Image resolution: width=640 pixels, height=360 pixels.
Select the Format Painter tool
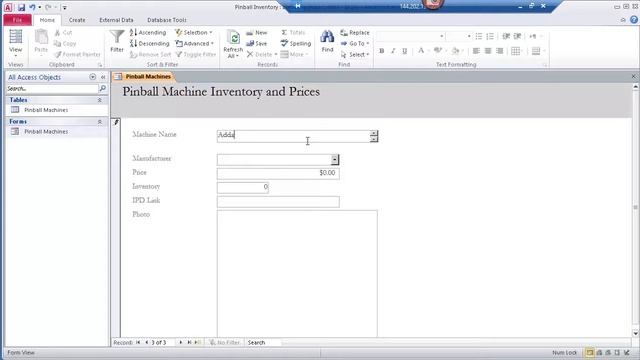[x=78, y=54]
